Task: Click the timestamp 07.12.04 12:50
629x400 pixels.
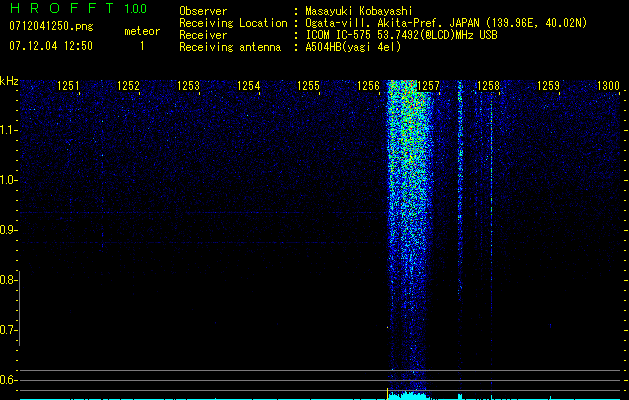Action: point(51,46)
